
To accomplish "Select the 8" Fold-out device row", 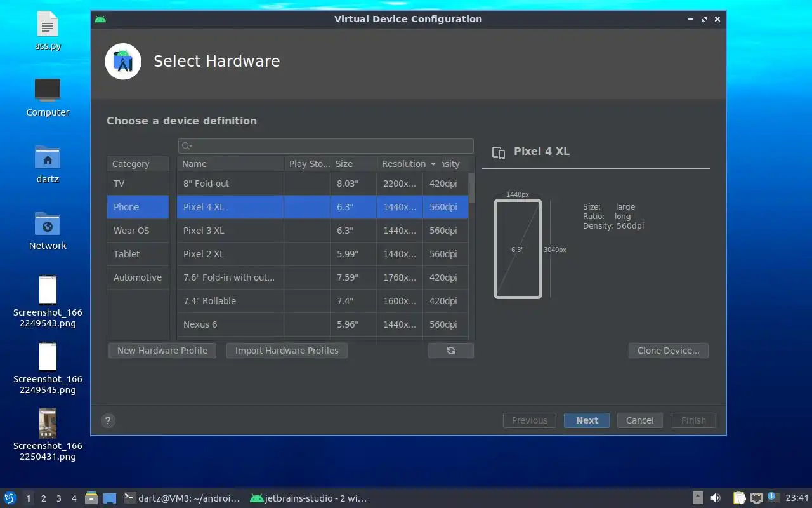I will tap(323, 184).
